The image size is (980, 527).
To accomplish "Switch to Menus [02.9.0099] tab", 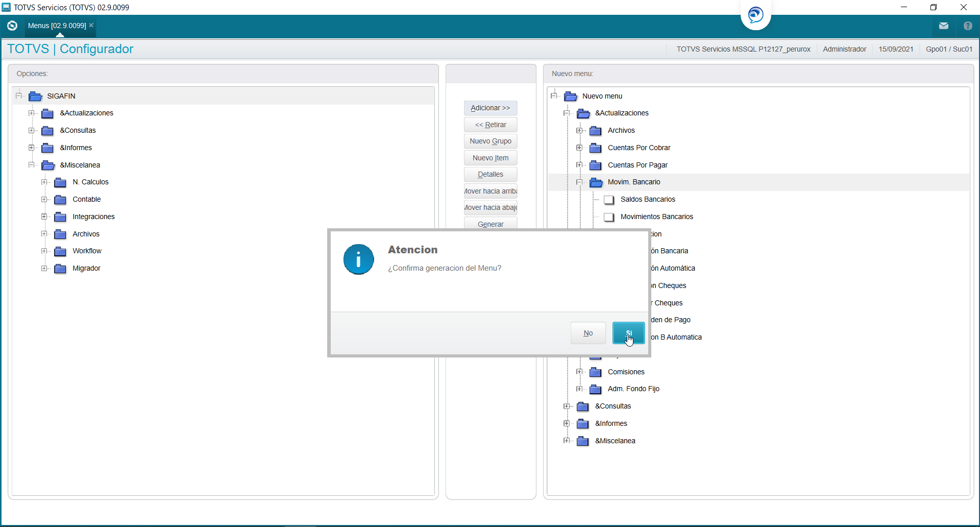I will coord(57,26).
